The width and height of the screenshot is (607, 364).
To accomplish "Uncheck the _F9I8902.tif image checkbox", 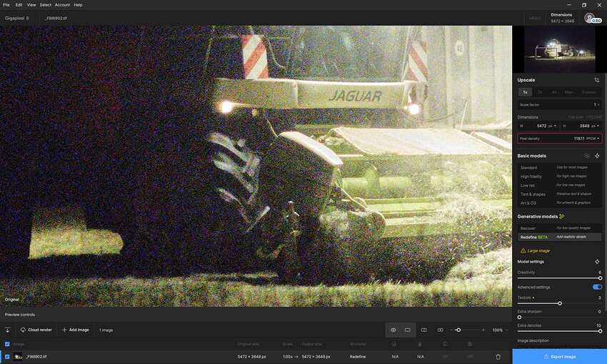I will [7, 357].
